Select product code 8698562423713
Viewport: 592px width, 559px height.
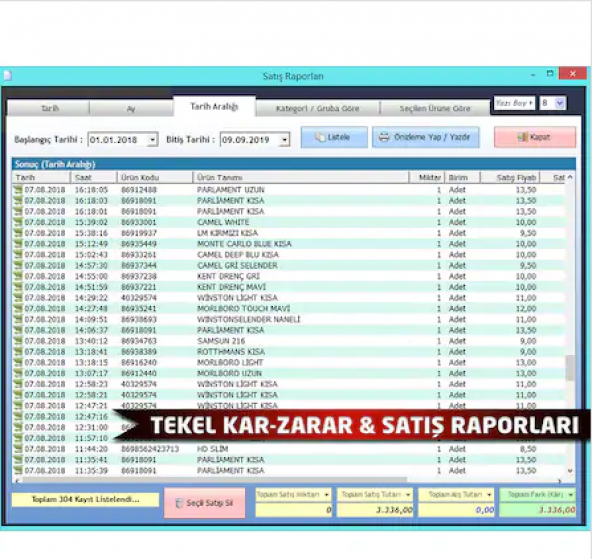[150, 449]
